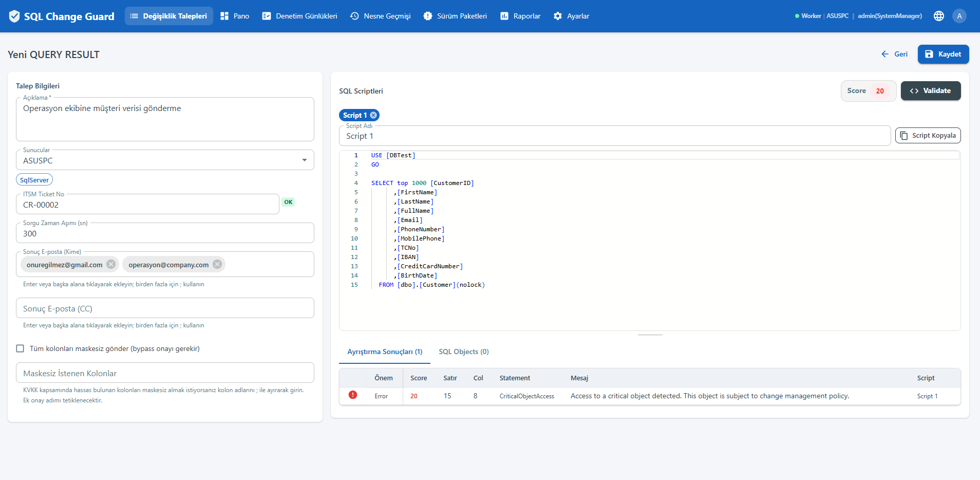The image size is (980, 480).
Task: Click the Script Kopyala button
Action: click(x=928, y=136)
